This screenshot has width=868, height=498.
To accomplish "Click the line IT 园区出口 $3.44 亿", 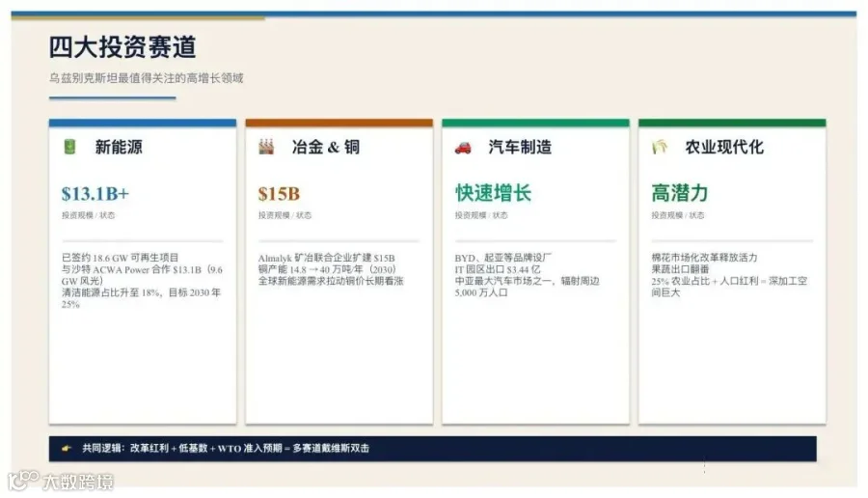I will pyautogui.click(x=498, y=269).
